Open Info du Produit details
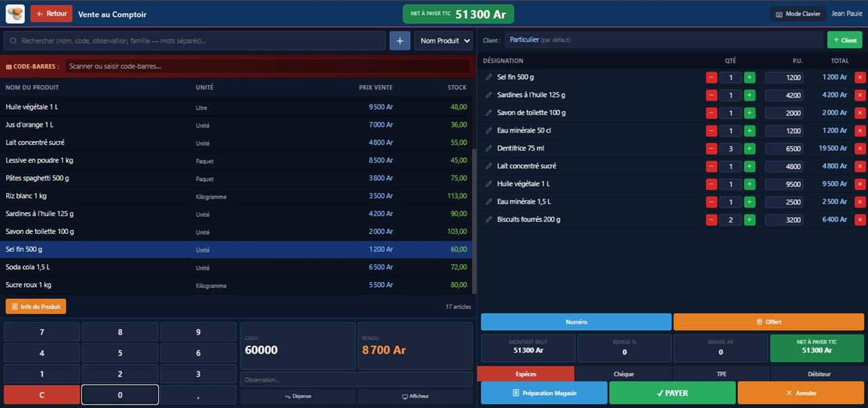The image size is (868, 408). (36, 306)
